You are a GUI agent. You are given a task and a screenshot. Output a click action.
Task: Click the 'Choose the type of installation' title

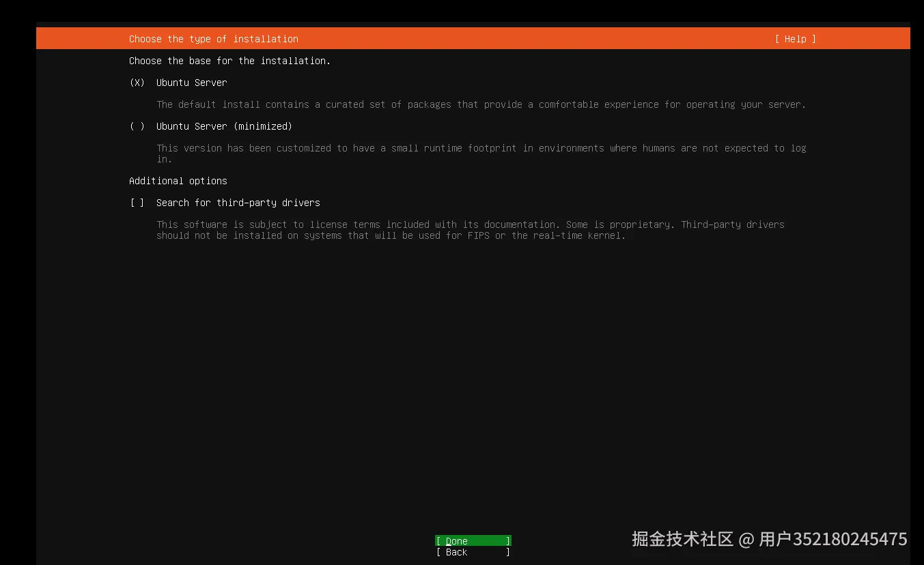pos(214,39)
